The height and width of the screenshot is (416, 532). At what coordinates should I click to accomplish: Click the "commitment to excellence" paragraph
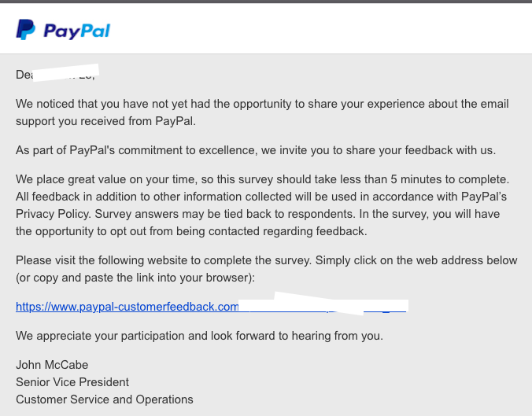coord(256,149)
